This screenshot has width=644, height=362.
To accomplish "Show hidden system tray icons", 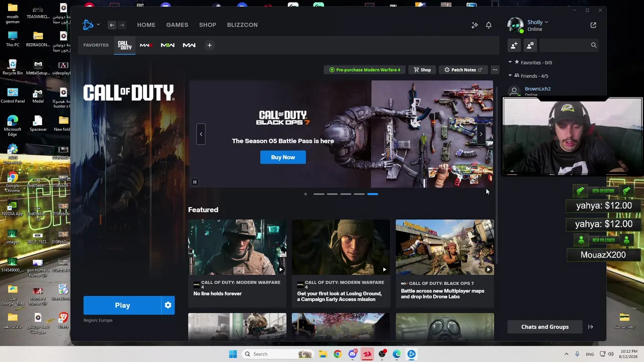I will pos(566,354).
